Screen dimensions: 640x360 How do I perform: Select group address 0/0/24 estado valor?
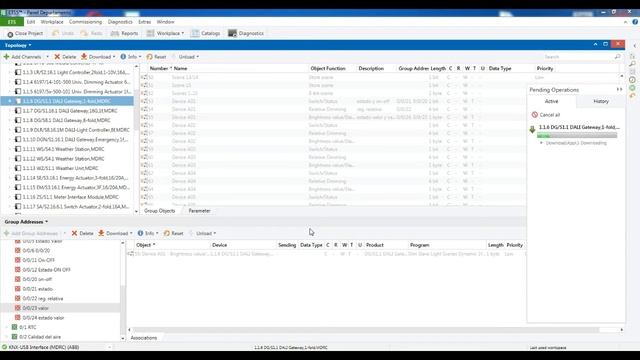point(43,318)
